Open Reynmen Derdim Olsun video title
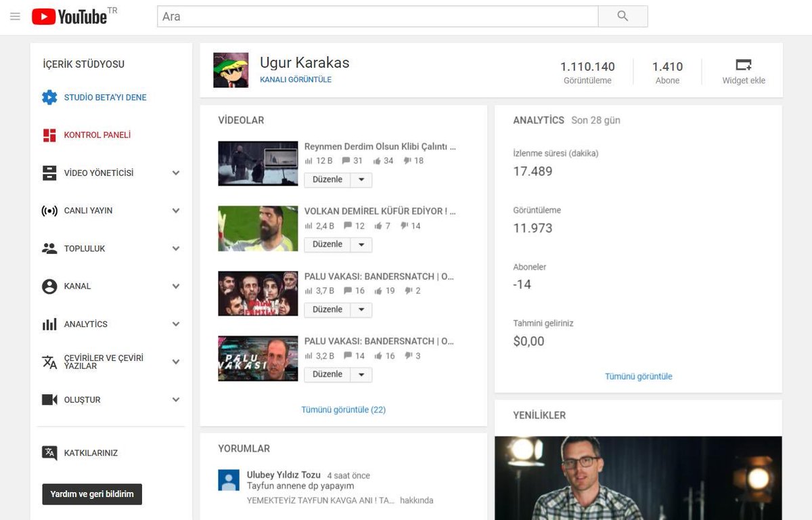The width and height of the screenshot is (812, 520). coord(380,146)
